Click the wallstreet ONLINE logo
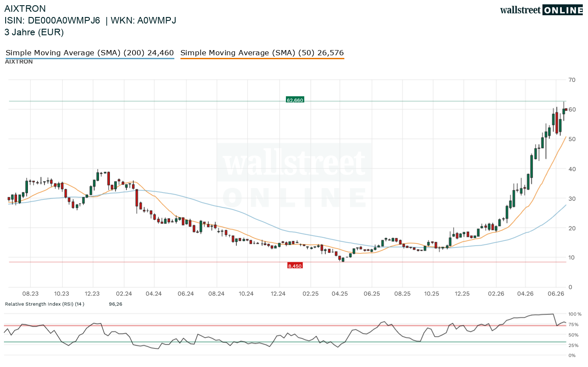The height and width of the screenshot is (367, 588). pos(541,10)
